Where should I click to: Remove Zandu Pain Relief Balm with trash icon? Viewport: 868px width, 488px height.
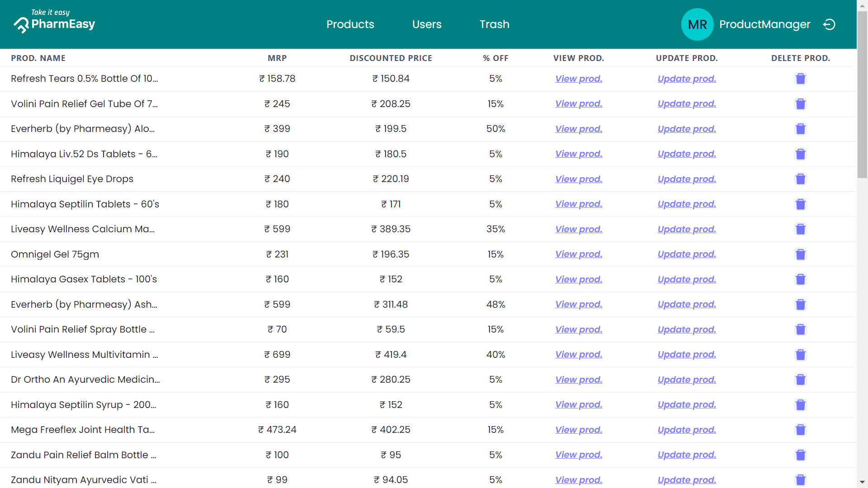tap(800, 455)
